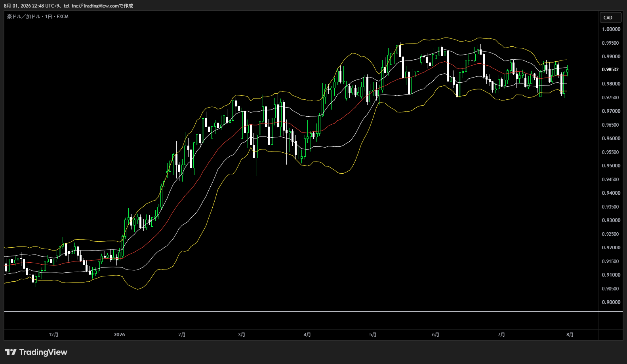Select the 6月 date on the time axis
The image size is (627, 364).
(436, 335)
